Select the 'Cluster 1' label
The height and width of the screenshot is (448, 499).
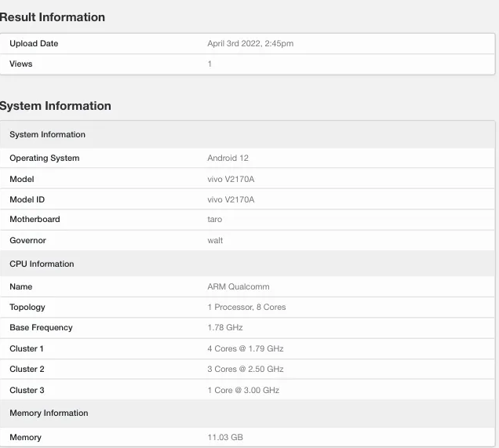27,348
